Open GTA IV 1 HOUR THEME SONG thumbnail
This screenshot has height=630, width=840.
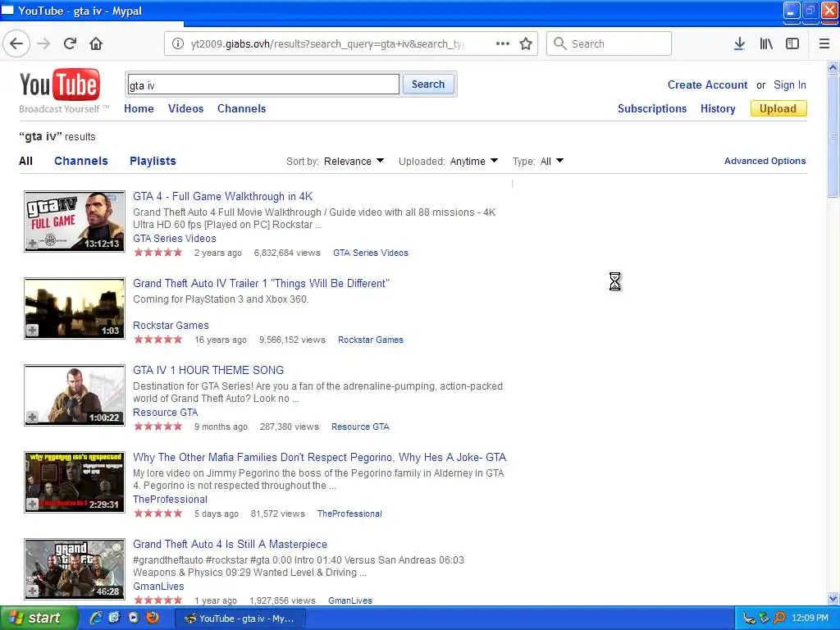(75, 395)
